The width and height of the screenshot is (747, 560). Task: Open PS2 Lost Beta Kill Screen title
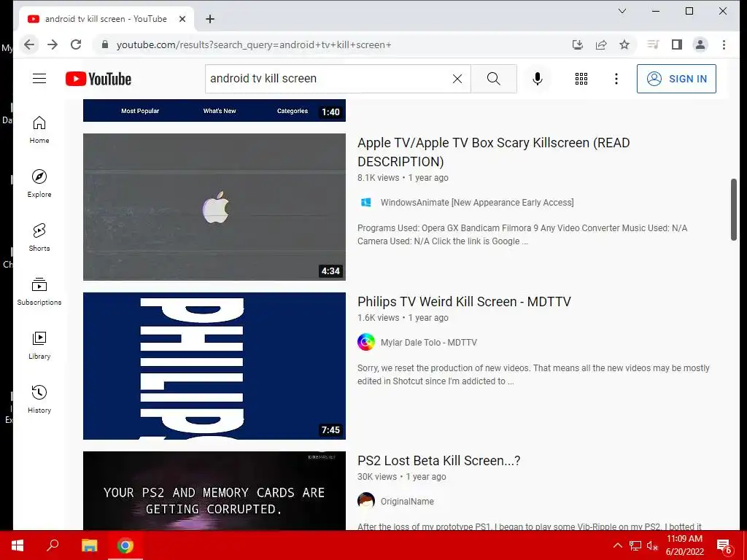coord(438,461)
